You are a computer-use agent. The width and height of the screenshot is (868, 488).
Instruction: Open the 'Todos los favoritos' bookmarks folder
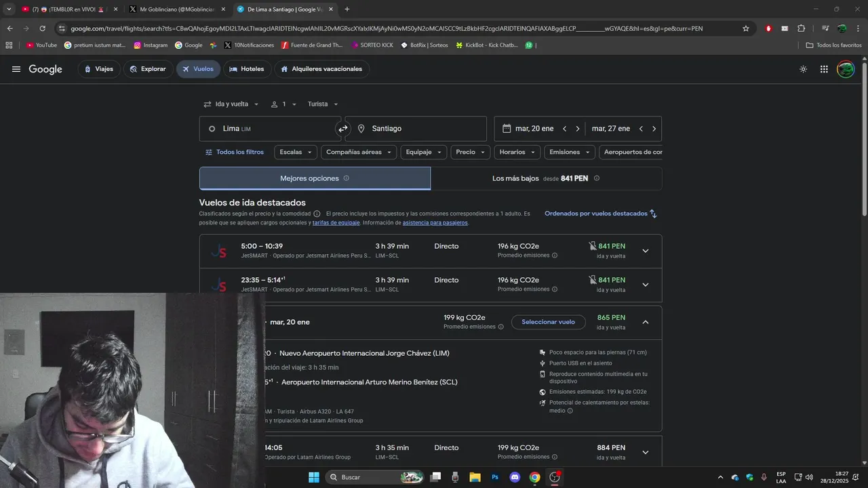pos(833,45)
